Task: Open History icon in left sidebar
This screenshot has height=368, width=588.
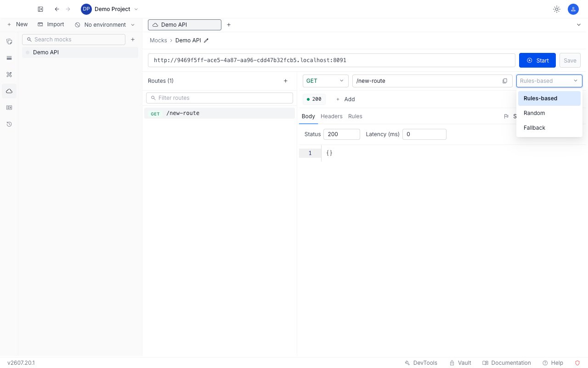Action: pos(9,124)
